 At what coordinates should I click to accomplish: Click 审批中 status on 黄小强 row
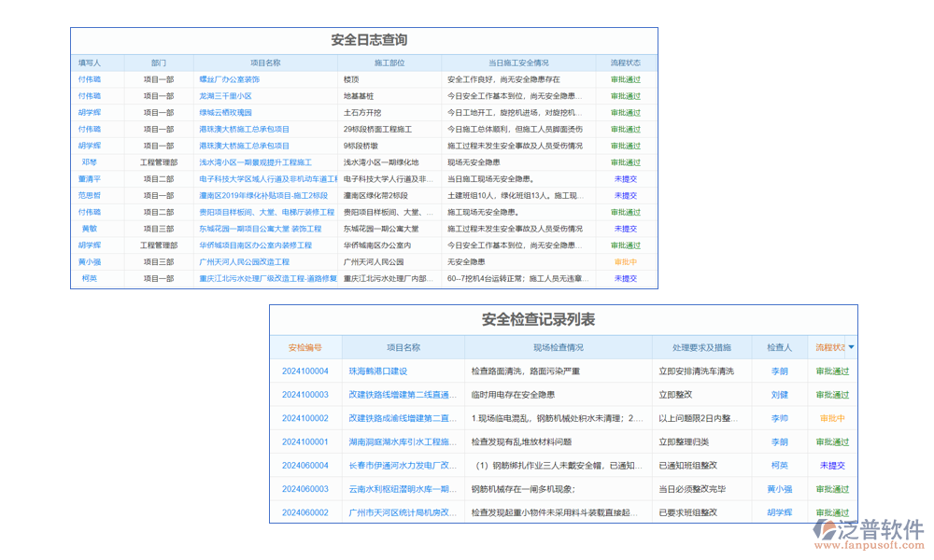coord(624,261)
